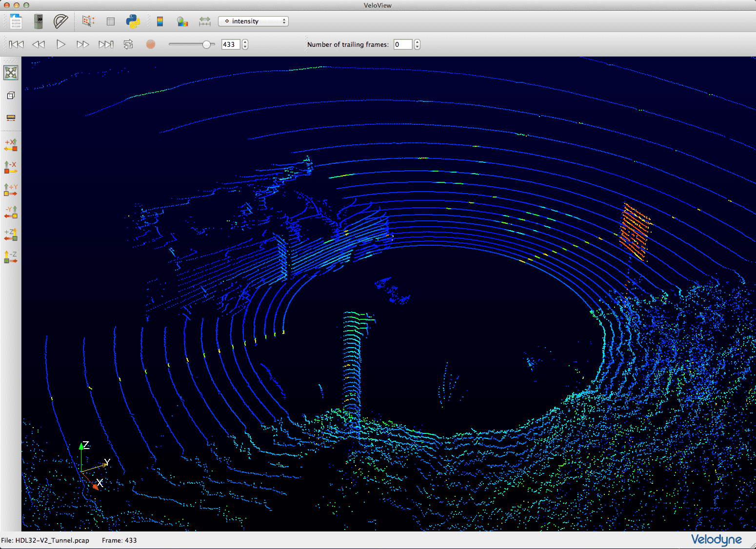Viewport: 756px width, 549px height.
Task: Click the frame number 433 field
Action: click(x=231, y=44)
